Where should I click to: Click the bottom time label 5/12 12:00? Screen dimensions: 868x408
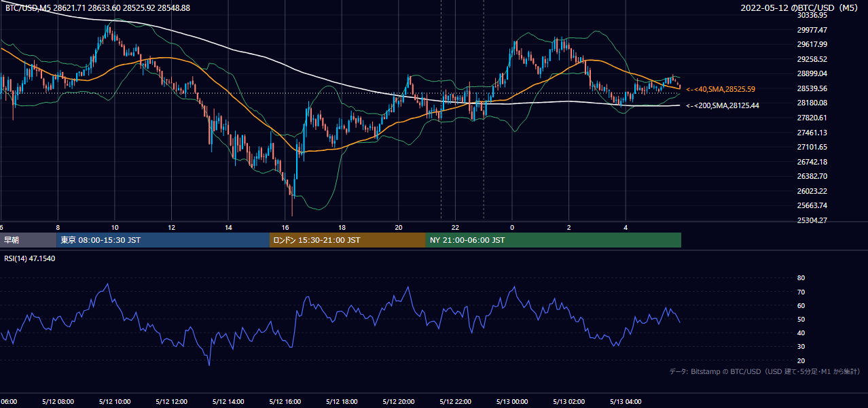(171, 402)
